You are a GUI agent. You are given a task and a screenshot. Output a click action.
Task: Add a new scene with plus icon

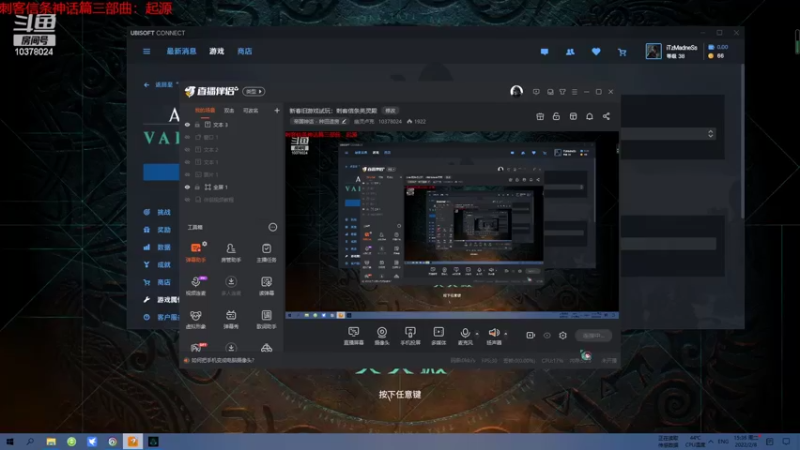pyautogui.click(x=277, y=110)
